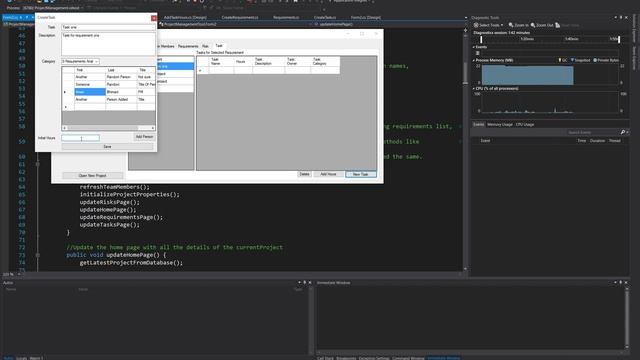640x360 pixels.
Task: Switch to the Risk tab in the form
Action: tap(205, 46)
